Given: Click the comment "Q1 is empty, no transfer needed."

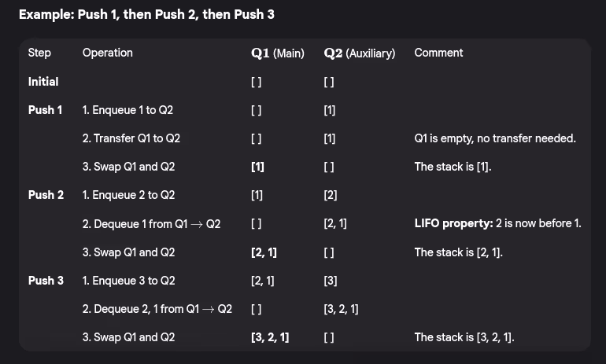Looking at the screenshot, I should [x=495, y=138].
